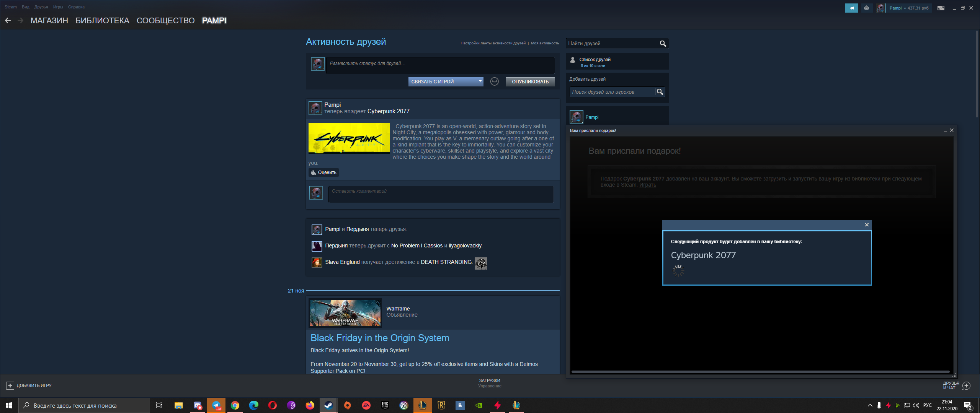This screenshot has height=413, width=980.
Task: Open the inbox envelope icon
Action: (x=866, y=8)
